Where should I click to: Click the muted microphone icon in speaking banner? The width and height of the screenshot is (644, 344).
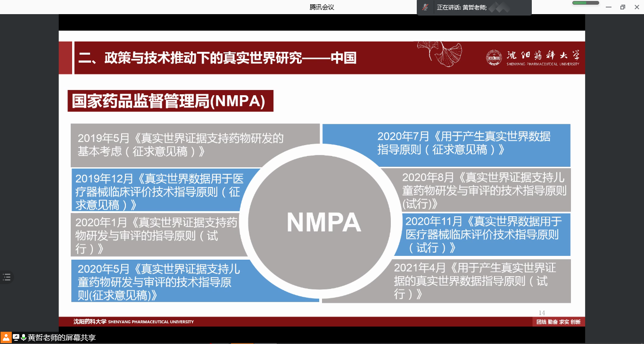point(425,7)
